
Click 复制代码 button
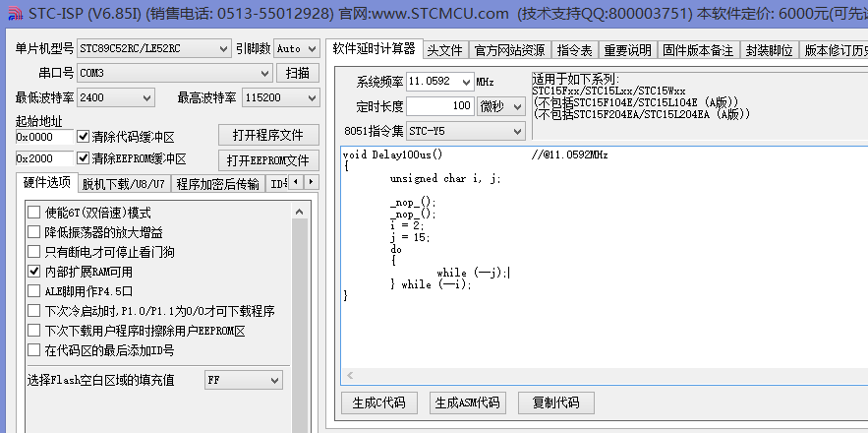point(555,402)
